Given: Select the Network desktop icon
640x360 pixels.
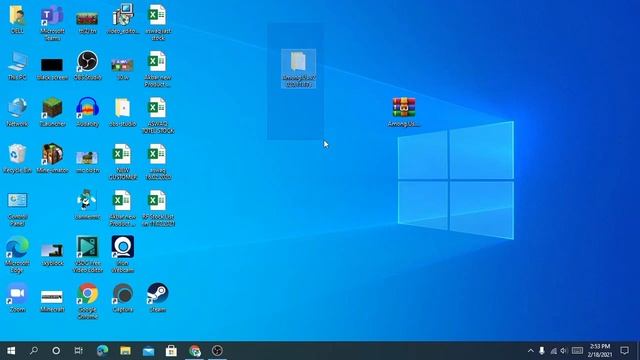Looking at the screenshot, I should coord(17,112).
